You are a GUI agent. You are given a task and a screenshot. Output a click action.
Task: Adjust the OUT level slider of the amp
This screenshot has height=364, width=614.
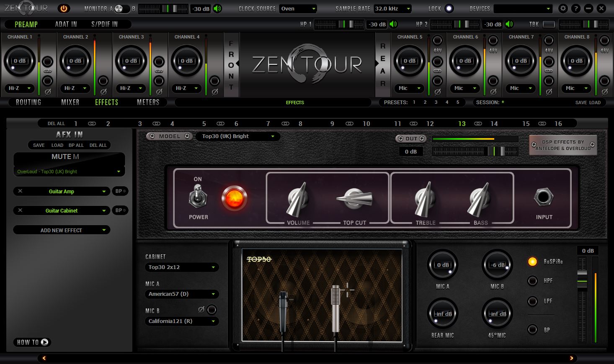(475, 151)
